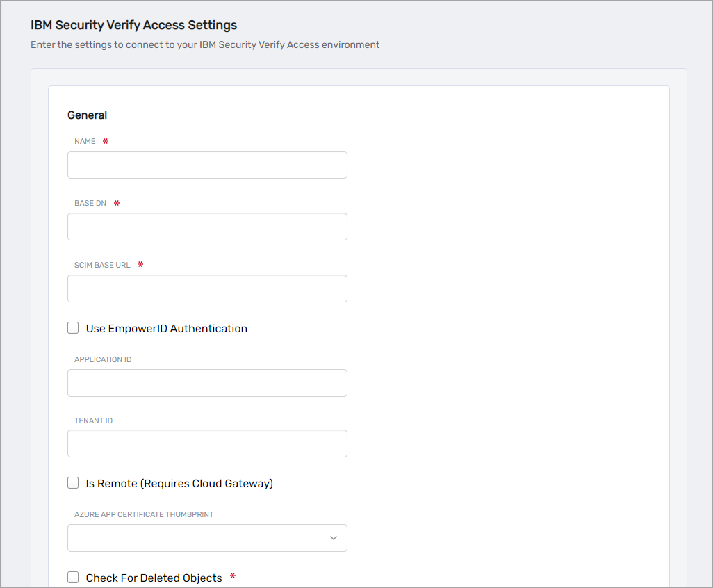Select the Application ID input field

click(207, 383)
